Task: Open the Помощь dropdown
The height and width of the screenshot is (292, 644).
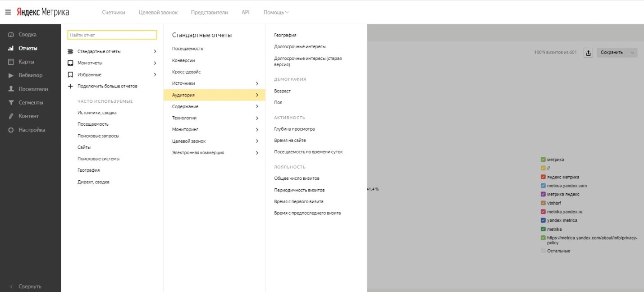Action: pos(276,13)
